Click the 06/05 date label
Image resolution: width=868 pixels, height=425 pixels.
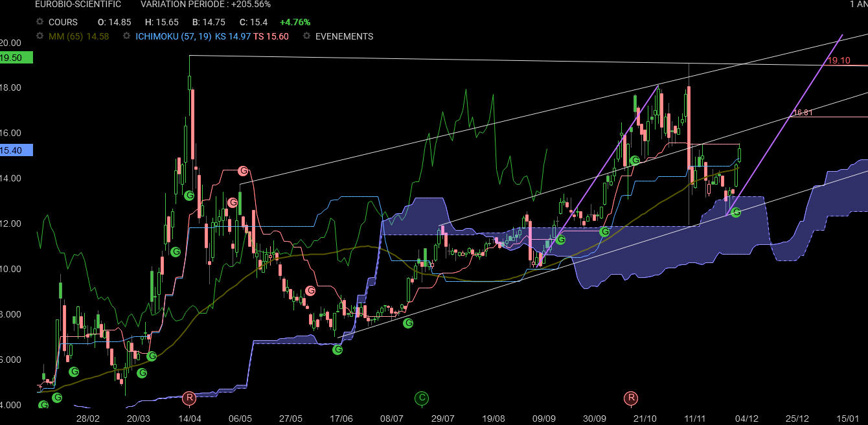coord(240,419)
